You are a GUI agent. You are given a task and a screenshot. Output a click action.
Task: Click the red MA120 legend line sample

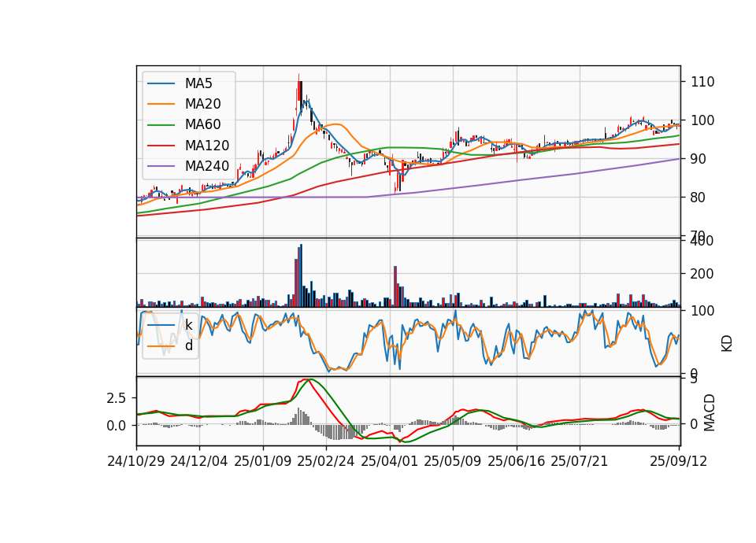tap(161, 146)
